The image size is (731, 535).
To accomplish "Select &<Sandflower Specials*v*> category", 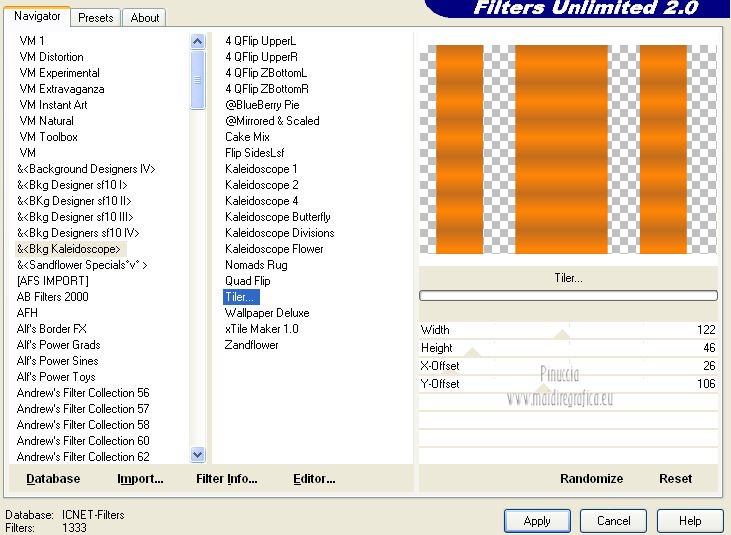I will (82, 265).
